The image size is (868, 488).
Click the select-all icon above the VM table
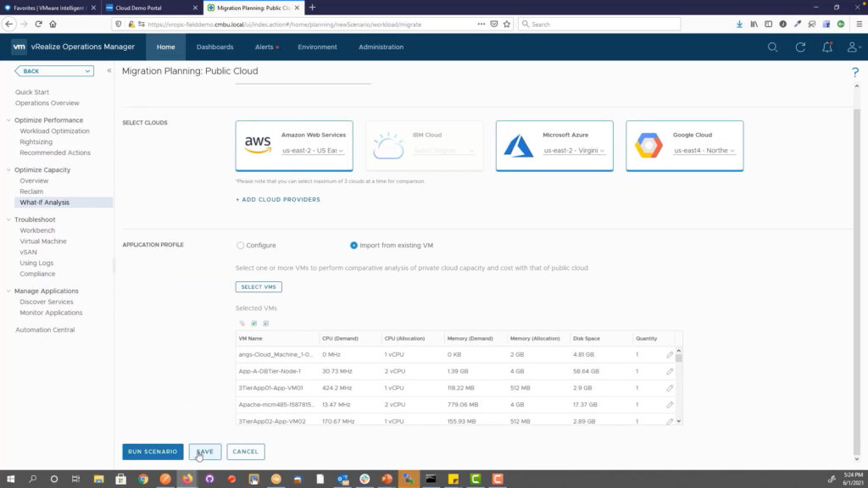254,323
